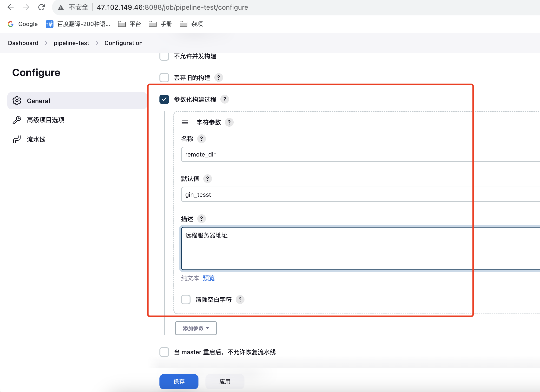Open the 添加参数 dropdown

[x=196, y=328]
